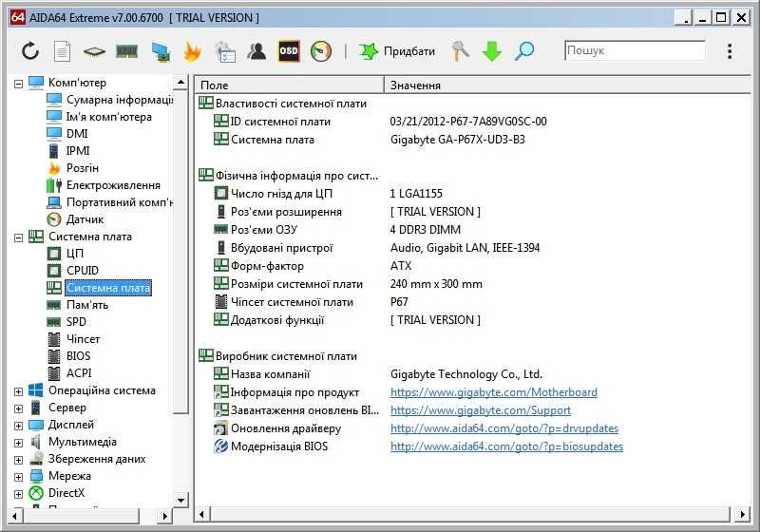Open the gigabyte.com/Motherboard link

[494, 392]
